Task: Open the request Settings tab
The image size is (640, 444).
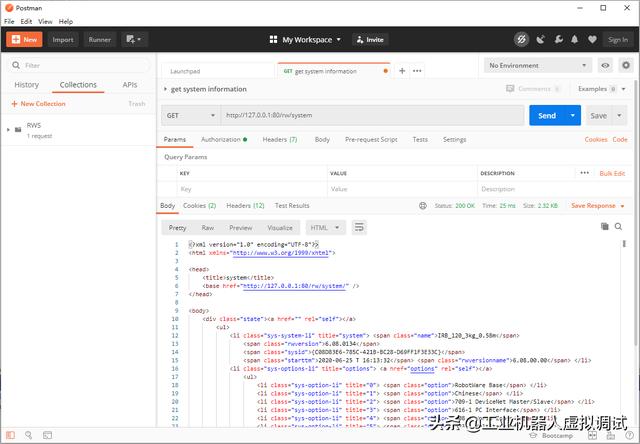Action: pyautogui.click(x=454, y=139)
